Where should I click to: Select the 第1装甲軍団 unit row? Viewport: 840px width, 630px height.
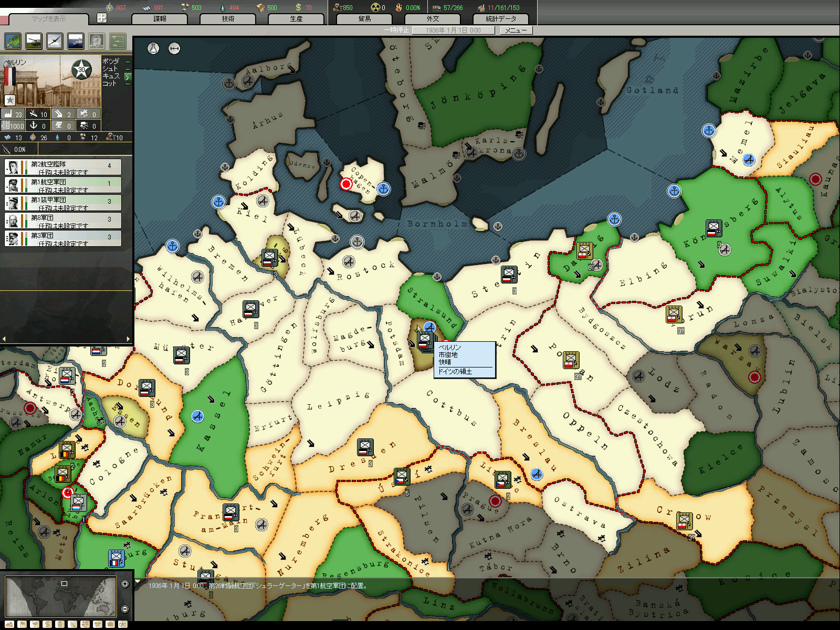tap(63, 203)
